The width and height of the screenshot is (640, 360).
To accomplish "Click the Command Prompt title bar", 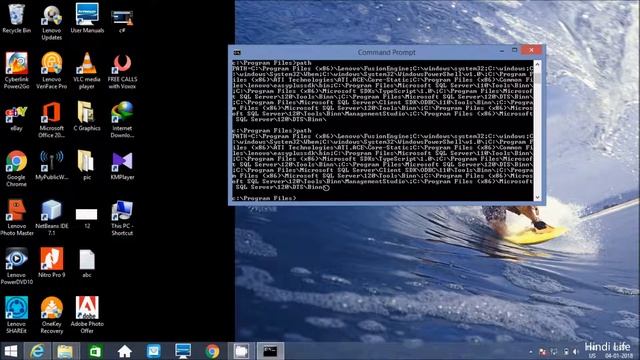I will click(x=386, y=52).
